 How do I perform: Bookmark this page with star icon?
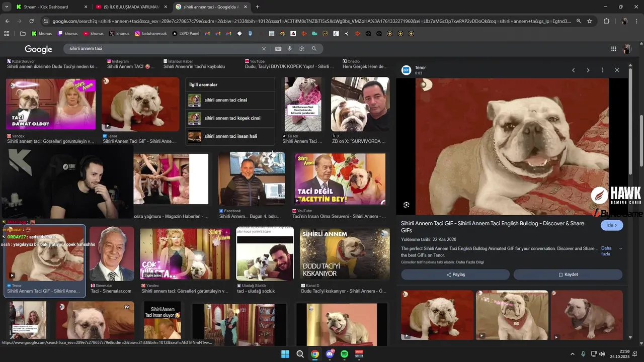[x=590, y=21]
